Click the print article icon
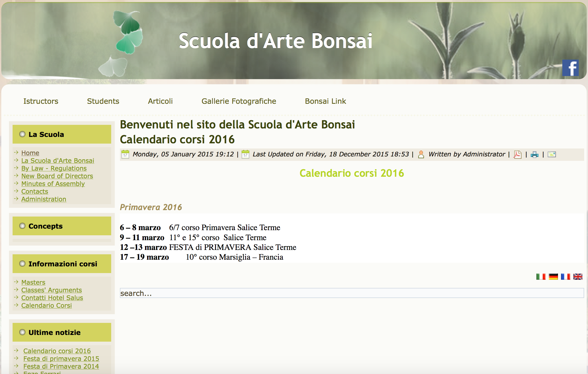The image size is (588, 374). (x=535, y=154)
